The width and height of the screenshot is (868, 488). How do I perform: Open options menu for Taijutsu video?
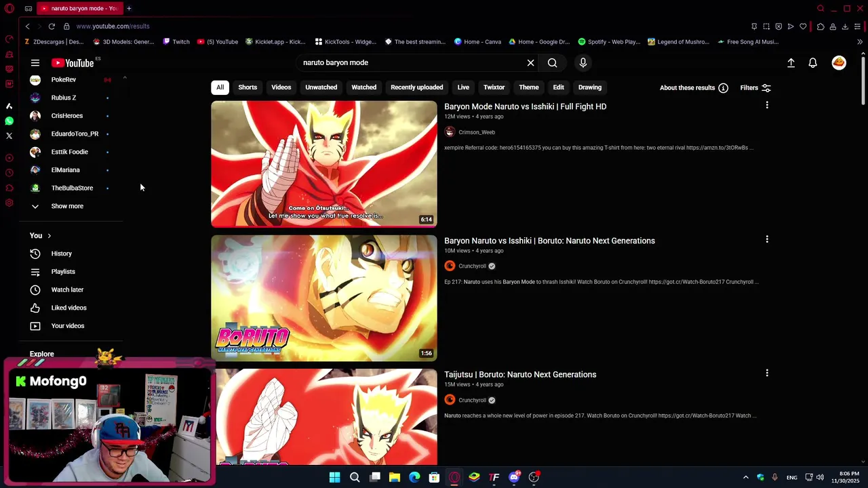[767, 373]
